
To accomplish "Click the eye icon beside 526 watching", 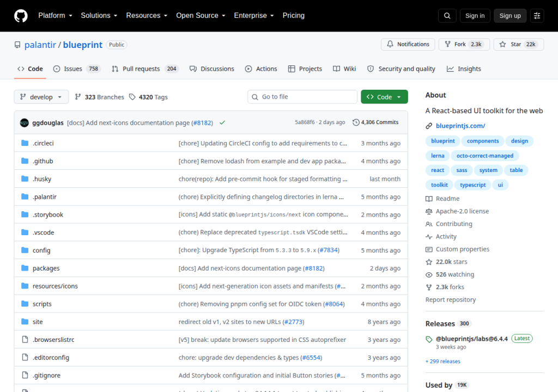I will click(x=429, y=274).
